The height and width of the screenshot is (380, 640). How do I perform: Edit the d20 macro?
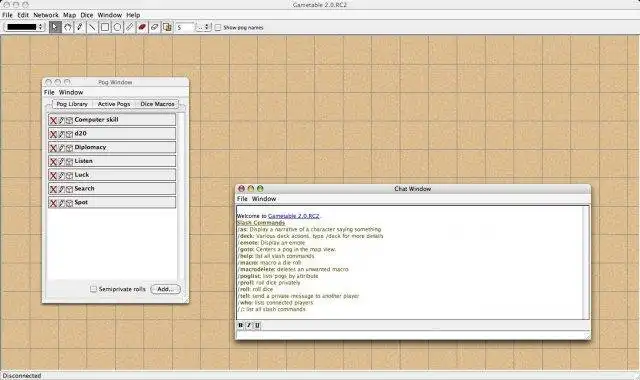pyautogui.click(x=62, y=134)
